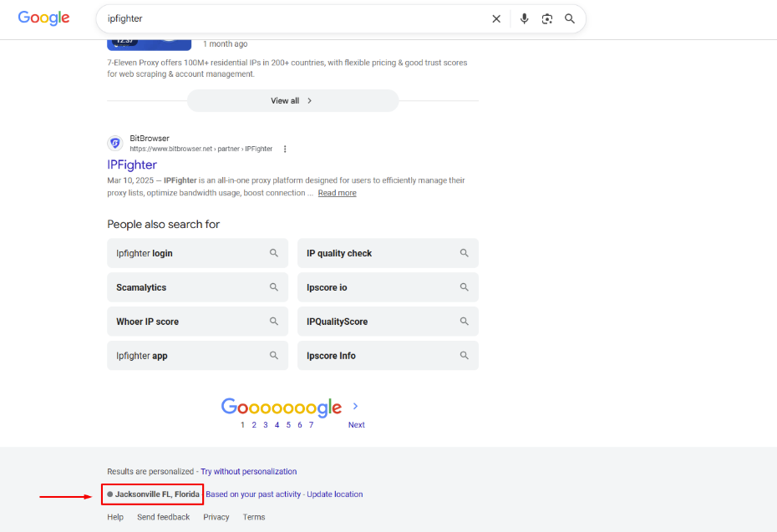The image size is (777, 532).
Task: Click Read more in IPFighter snippet
Action: [337, 193]
